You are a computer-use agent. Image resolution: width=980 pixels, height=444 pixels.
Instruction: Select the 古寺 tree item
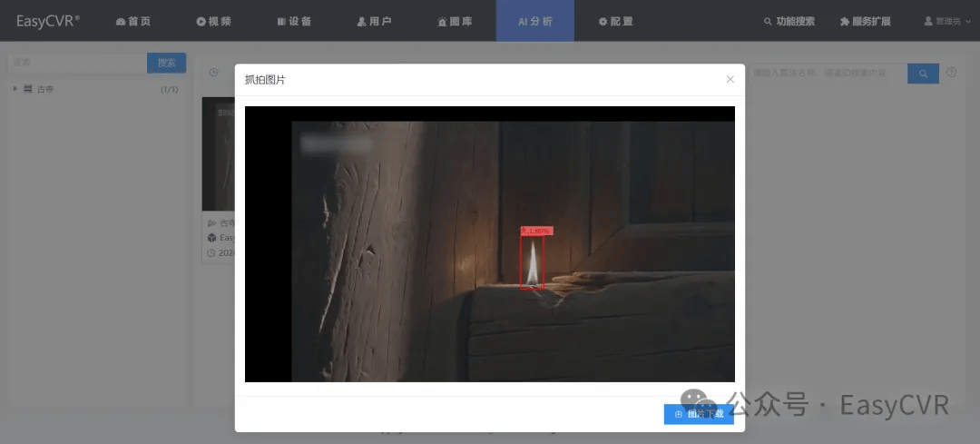click(45, 89)
